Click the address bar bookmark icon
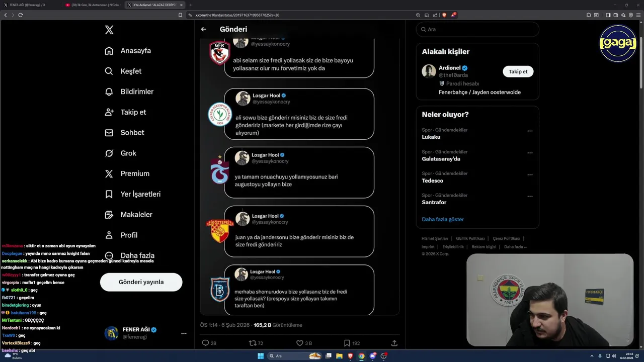This screenshot has width=644, height=362. tap(181, 15)
